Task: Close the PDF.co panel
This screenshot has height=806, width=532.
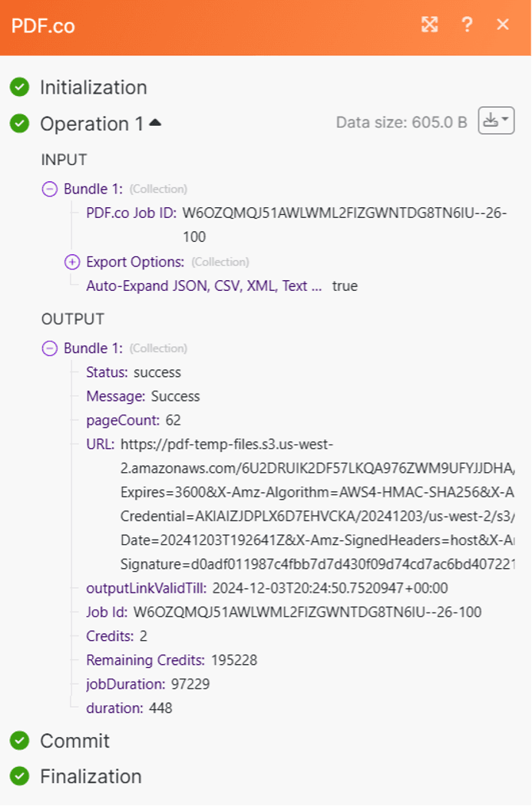Action: [x=503, y=25]
